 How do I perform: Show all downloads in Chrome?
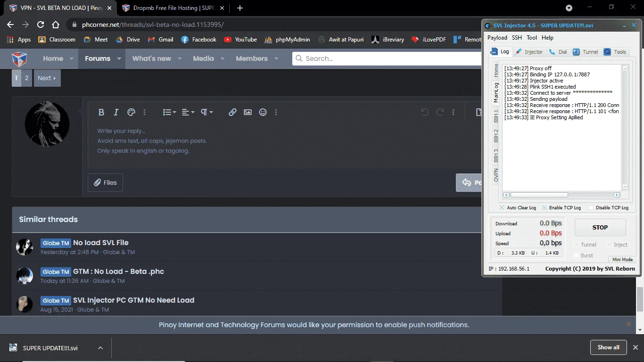pyautogui.click(x=609, y=347)
